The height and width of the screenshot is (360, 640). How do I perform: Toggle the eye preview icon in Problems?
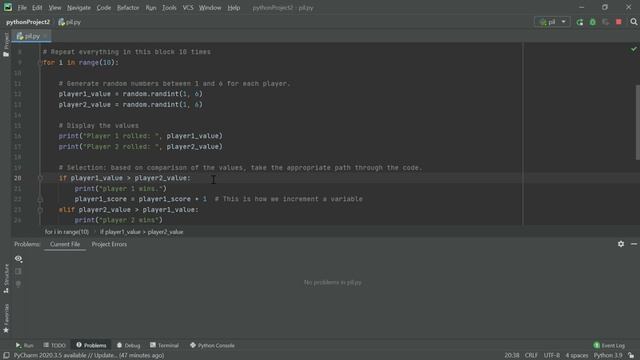tap(18, 259)
